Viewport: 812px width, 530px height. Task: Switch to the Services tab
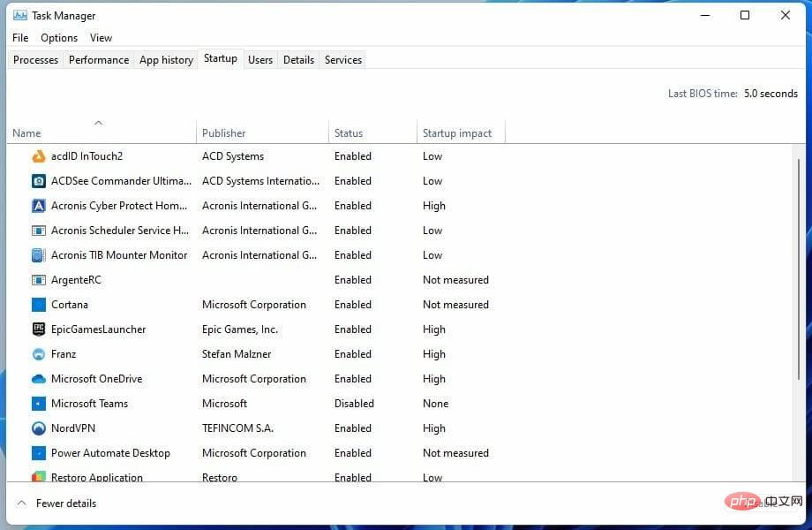point(343,59)
